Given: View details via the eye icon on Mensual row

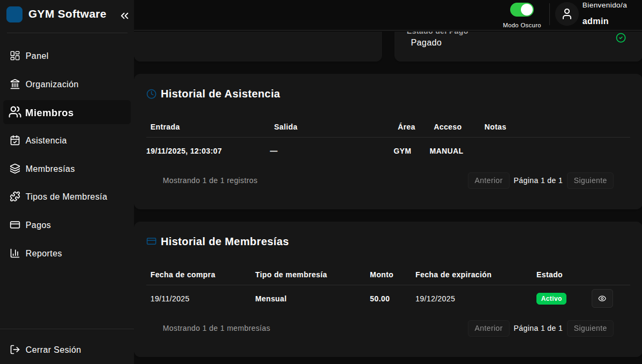Looking at the screenshot, I should (602, 298).
